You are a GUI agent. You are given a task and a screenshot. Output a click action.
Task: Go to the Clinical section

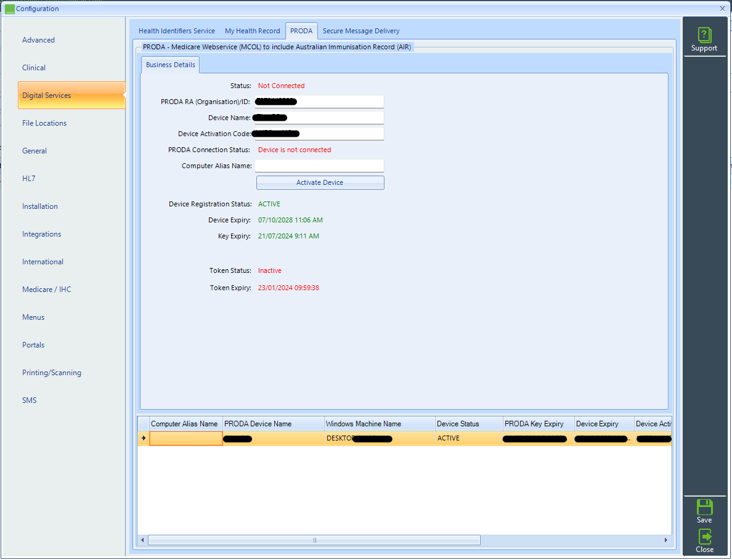click(34, 68)
